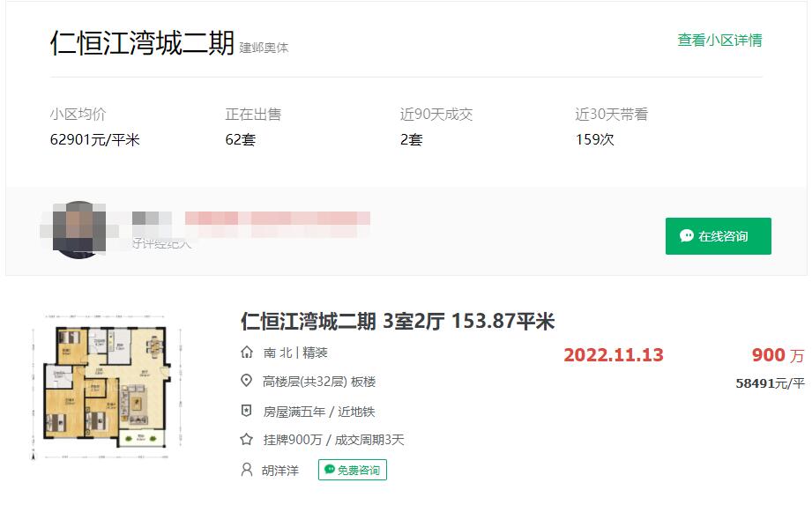812x505 pixels.
Task: Click the agent name 胡洋洋
Action: pos(280,471)
